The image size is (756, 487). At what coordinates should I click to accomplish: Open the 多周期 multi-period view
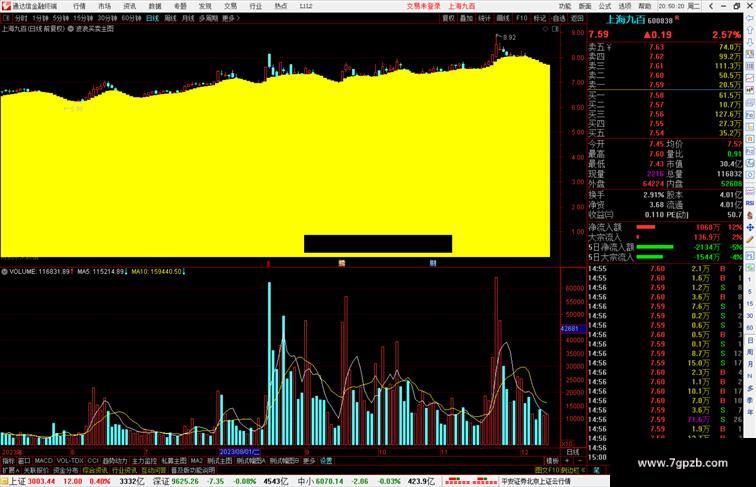click(x=208, y=18)
